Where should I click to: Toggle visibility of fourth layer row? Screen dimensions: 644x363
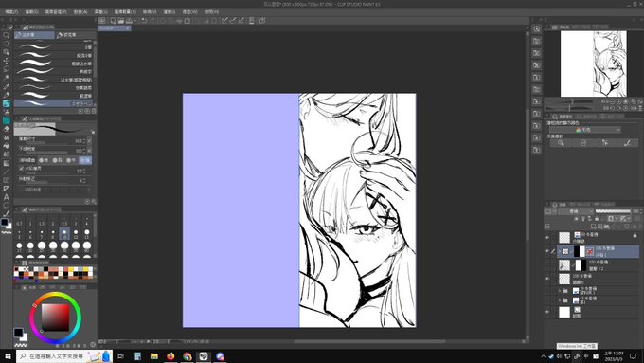click(x=547, y=279)
